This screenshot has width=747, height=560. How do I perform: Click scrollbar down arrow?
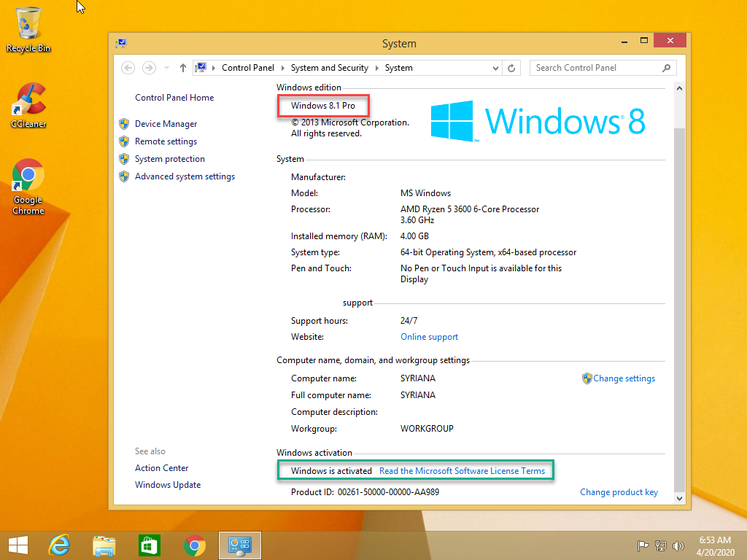(x=679, y=499)
